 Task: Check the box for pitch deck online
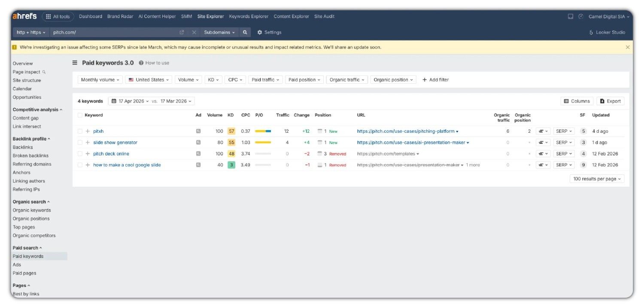[x=80, y=153]
